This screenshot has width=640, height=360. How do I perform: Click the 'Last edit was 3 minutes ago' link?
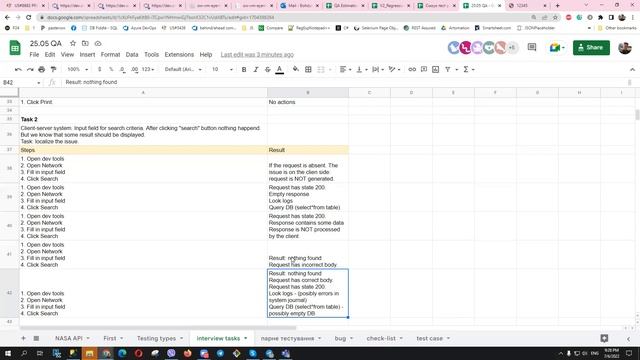(257, 55)
